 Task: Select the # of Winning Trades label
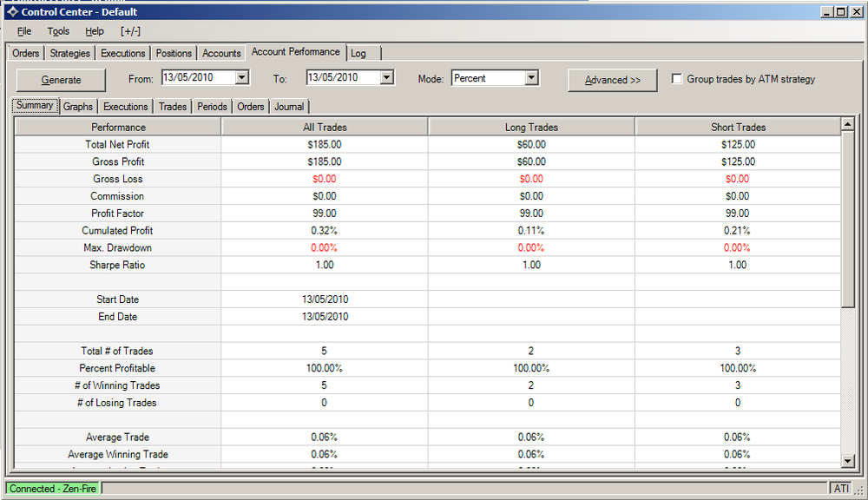117,385
